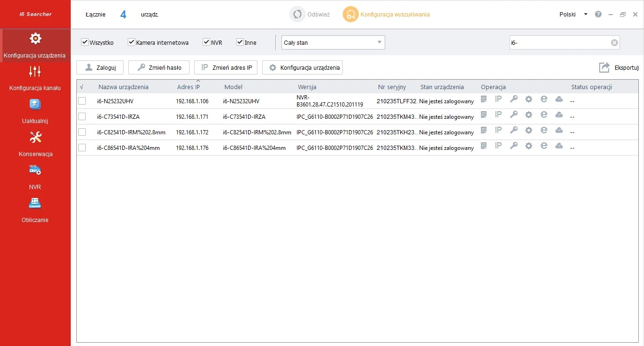Click the Zmień hasło button
Viewport: 644px width, 346px height.
(x=159, y=67)
